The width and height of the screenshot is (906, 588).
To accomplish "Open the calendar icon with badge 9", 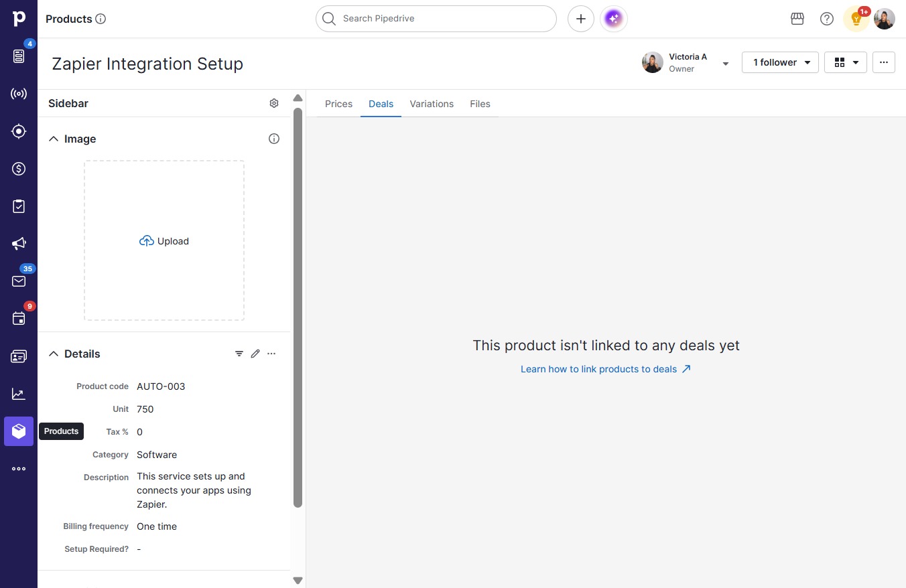I will point(19,319).
